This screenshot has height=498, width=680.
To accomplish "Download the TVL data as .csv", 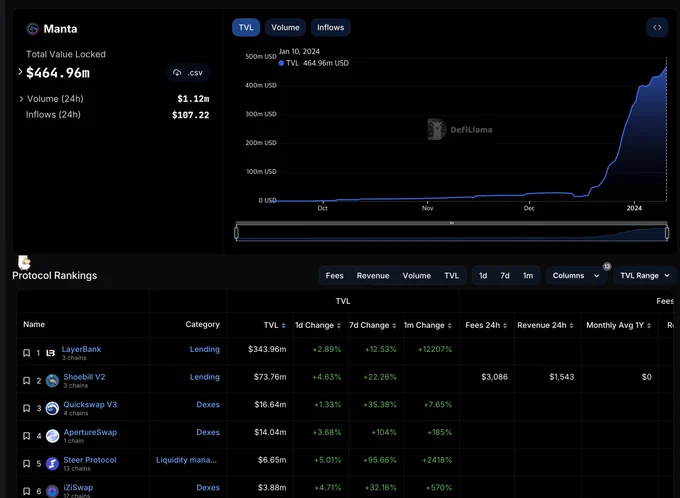I will tap(188, 72).
